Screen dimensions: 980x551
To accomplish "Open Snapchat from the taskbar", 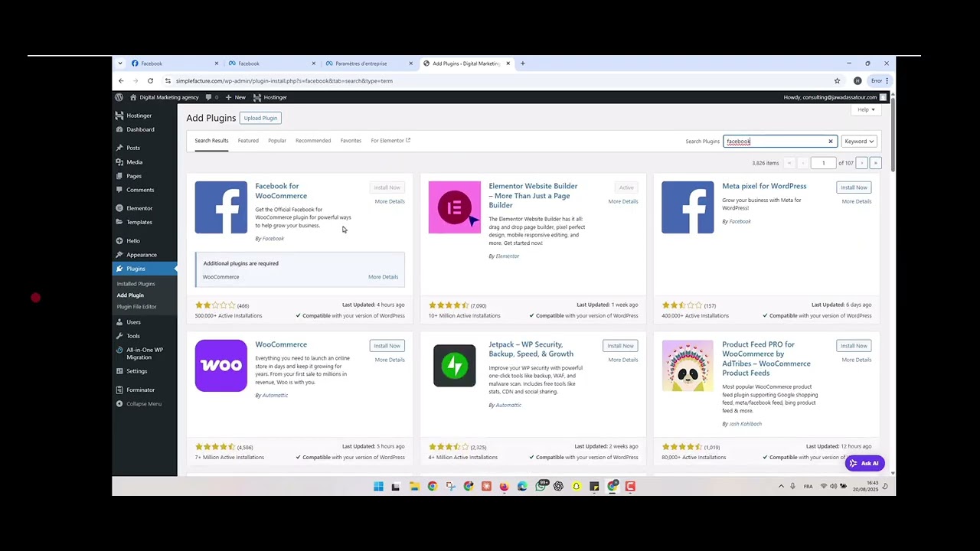I will [x=576, y=487].
